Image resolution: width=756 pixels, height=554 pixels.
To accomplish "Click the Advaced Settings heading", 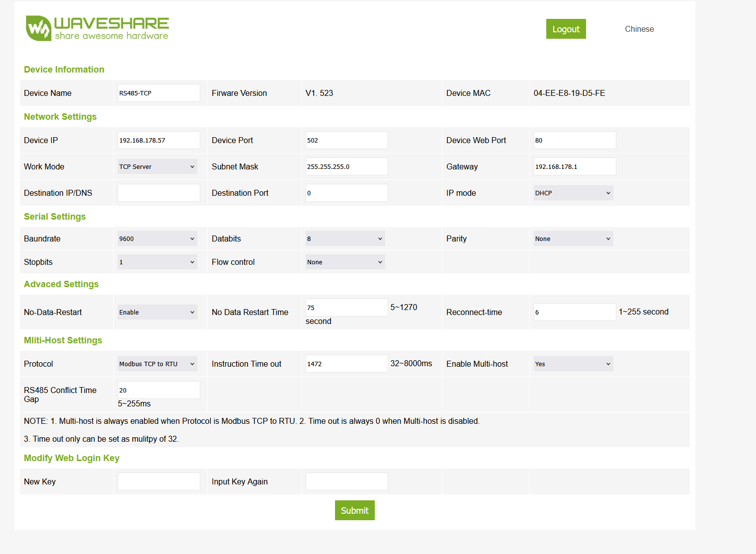I will (61, 284).
